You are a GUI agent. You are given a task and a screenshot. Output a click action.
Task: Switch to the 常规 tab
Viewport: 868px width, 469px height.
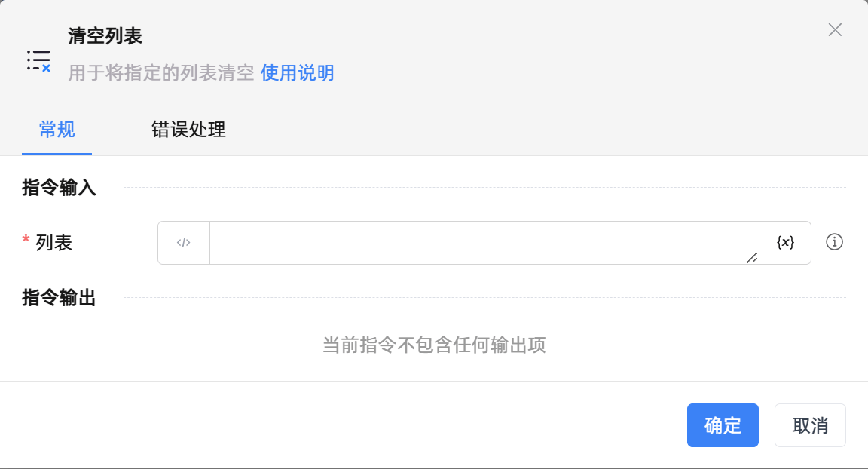point(57,130)
